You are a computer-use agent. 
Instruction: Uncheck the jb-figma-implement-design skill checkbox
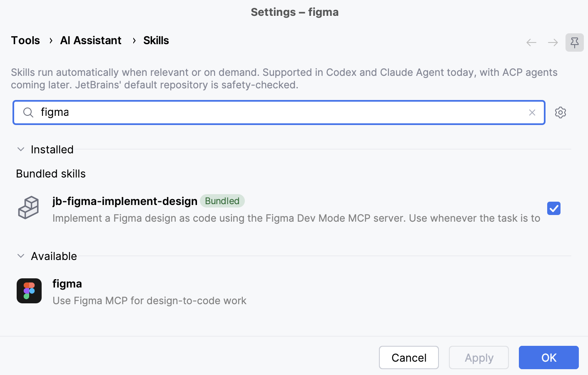coord(554,208)
